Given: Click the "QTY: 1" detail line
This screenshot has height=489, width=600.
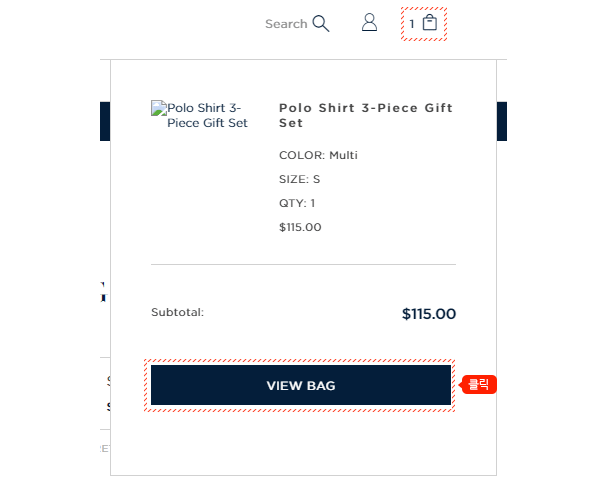Looking at the screenshot, I should [x=297, y=203].
